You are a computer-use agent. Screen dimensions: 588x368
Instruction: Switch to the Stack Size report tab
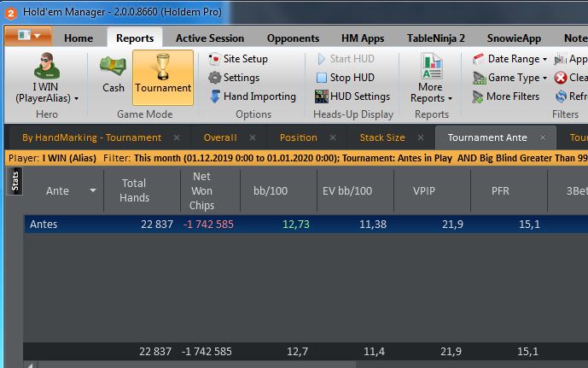point(382,137)
